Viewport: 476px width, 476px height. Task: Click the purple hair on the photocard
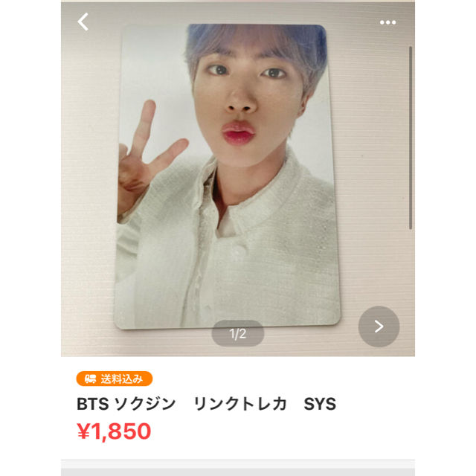[255, 42]
